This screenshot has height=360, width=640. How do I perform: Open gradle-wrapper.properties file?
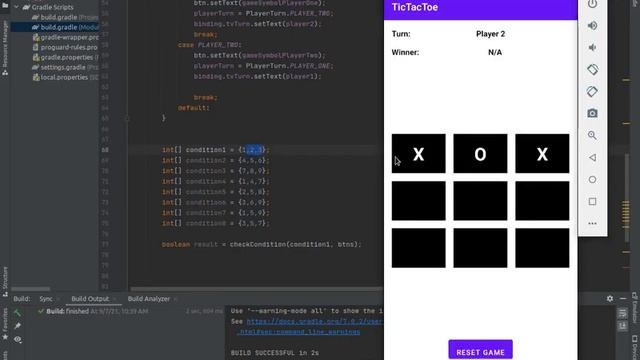pyautogui.click(x=65, y=37)
